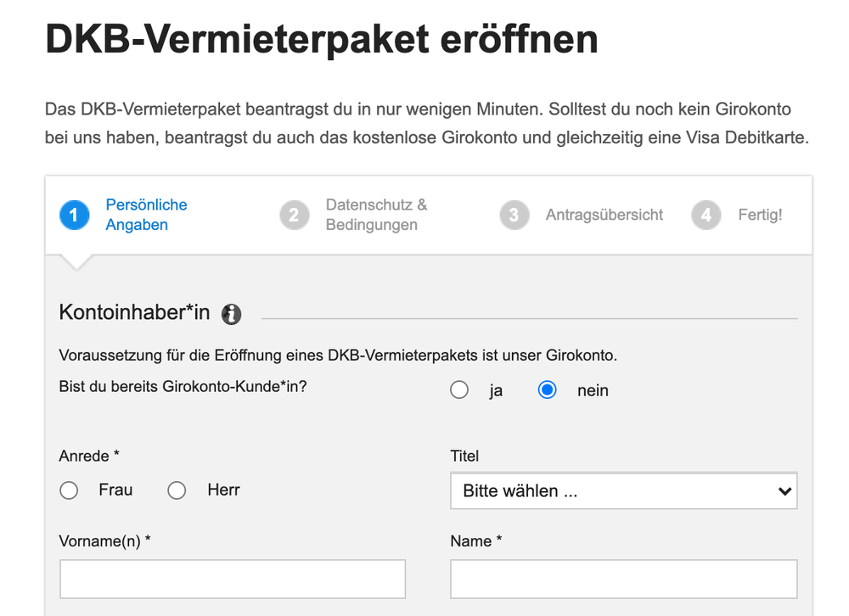The image size is (849, 616).
Task: Choose 'Frau' as Anrede
Action: pyautogui.click(x=69, y=490)
